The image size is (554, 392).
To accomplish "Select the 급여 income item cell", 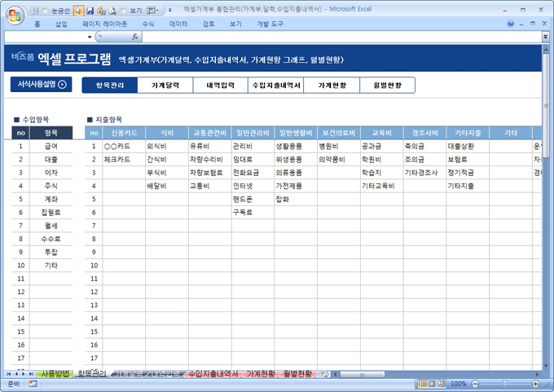I will [51, 146].
